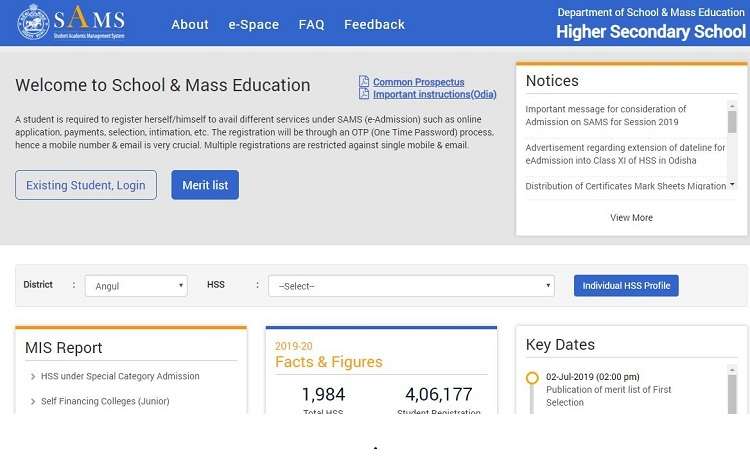This screenshot has width=750, height=459.
Task: Click the 4,06,177 Student Registration figure
Action: 439,394
